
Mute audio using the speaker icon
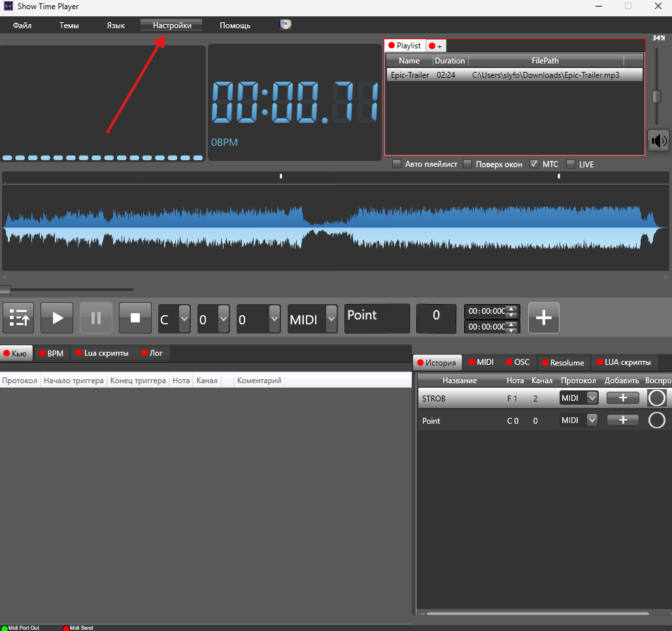click(x=658, y=141)
